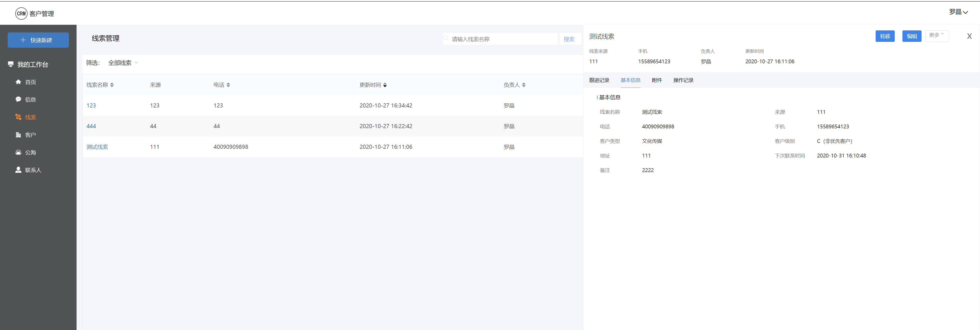Click the home icon in the sidebar
The width and height of the screenshot is (980, 330).
click(18, 82)
